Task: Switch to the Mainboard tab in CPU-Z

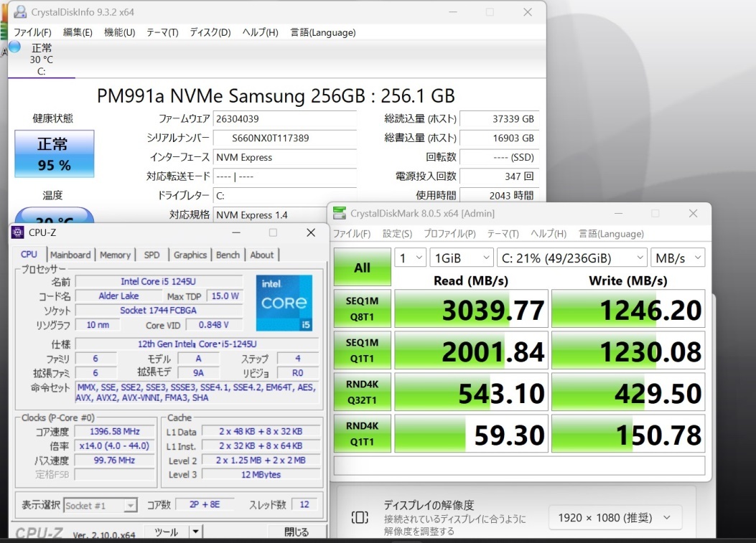Action: click(70, 255)
